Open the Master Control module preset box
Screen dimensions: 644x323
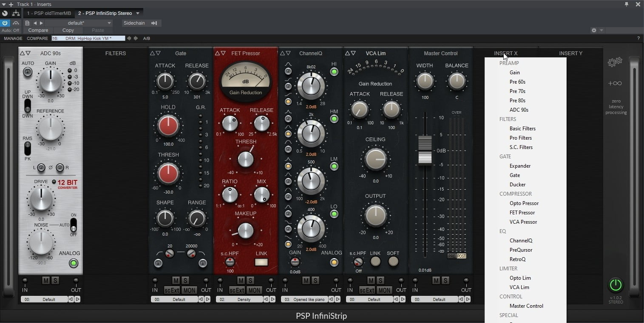434,299
